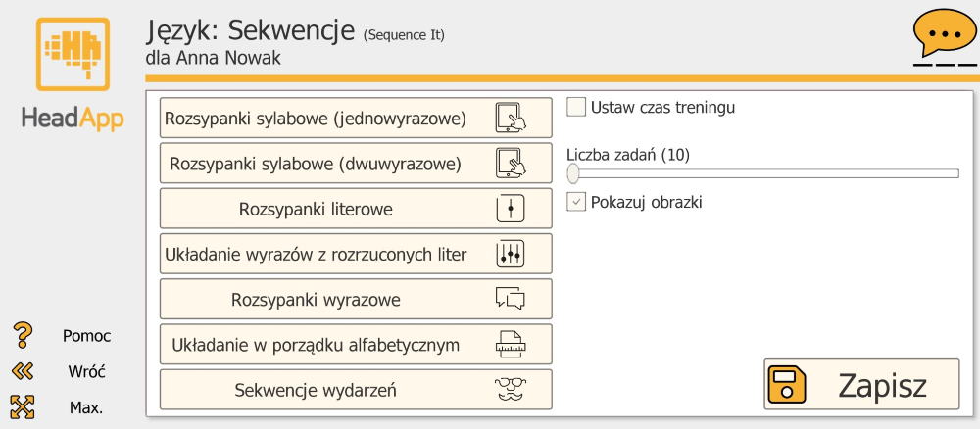Select Rozsypanki sylabowe (jednowyrazowe)
The width and height of the screenshot is (980, 429).
(357, 118)
